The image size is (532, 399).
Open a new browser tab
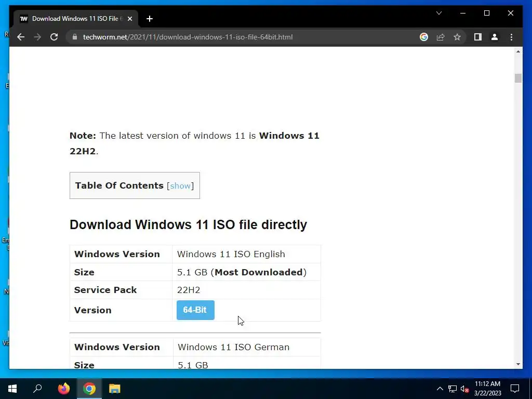tap(150, 19)
